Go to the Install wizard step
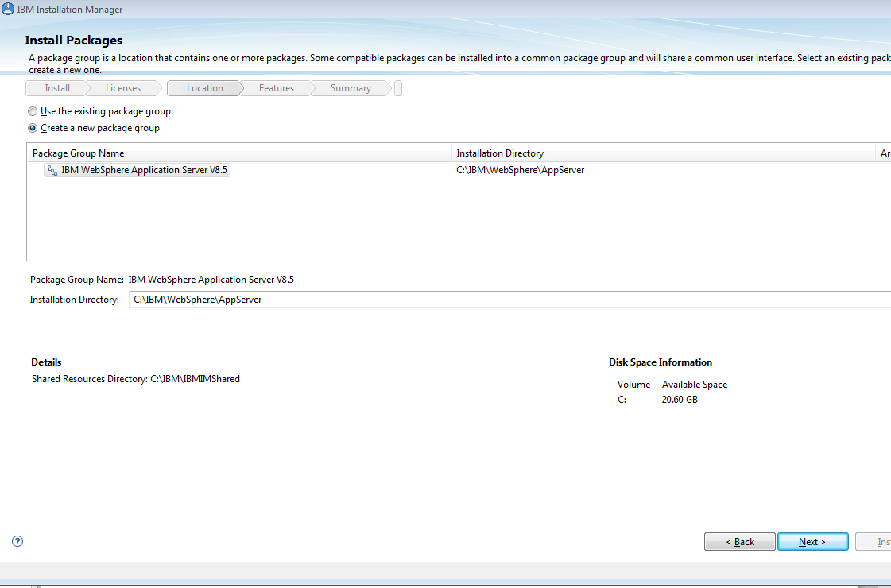Screen dimensions: 891x588 pos(57,88)
